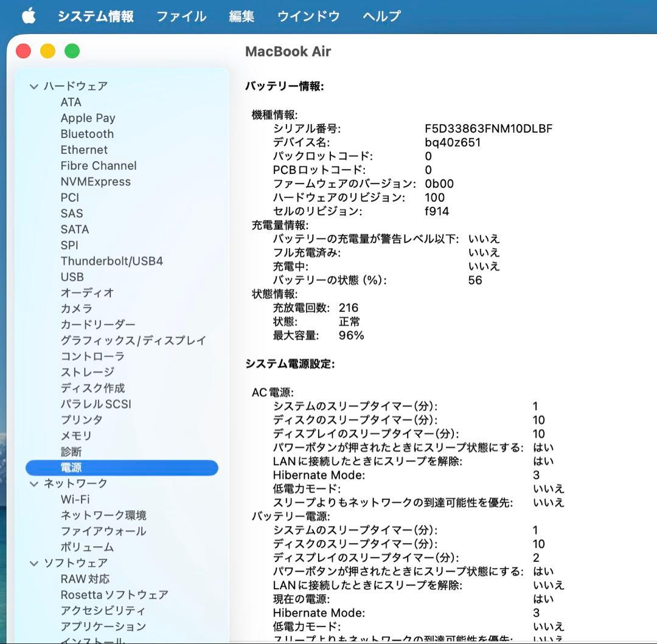Open the 編集 menu
Image resolution: width=657 pixels, height=644 pixels.
point(242,16)
